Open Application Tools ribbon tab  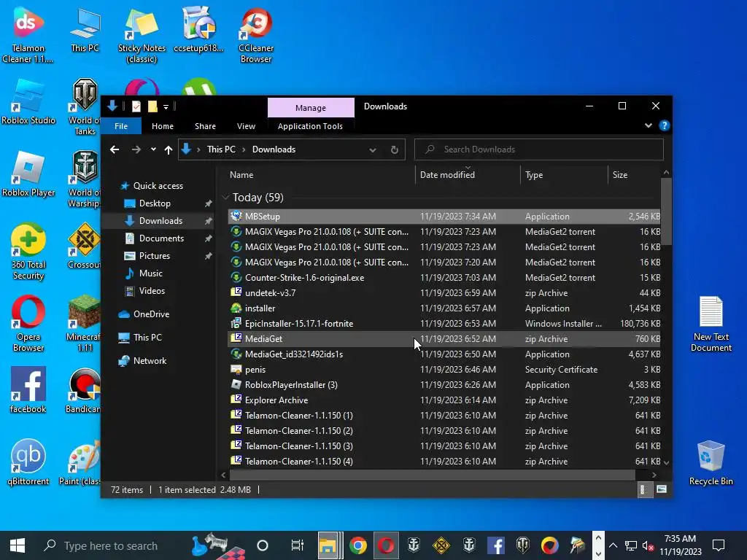click(x=310, y=126)
